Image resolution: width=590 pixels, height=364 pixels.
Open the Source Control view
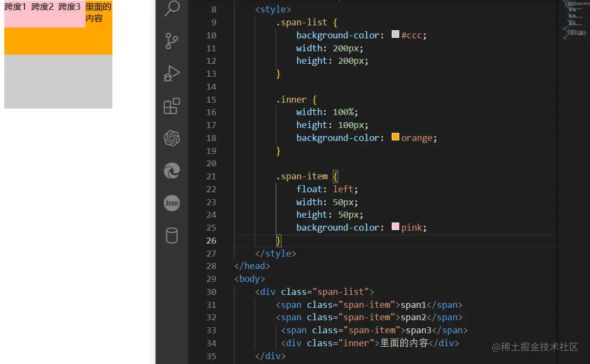point(172,41)
